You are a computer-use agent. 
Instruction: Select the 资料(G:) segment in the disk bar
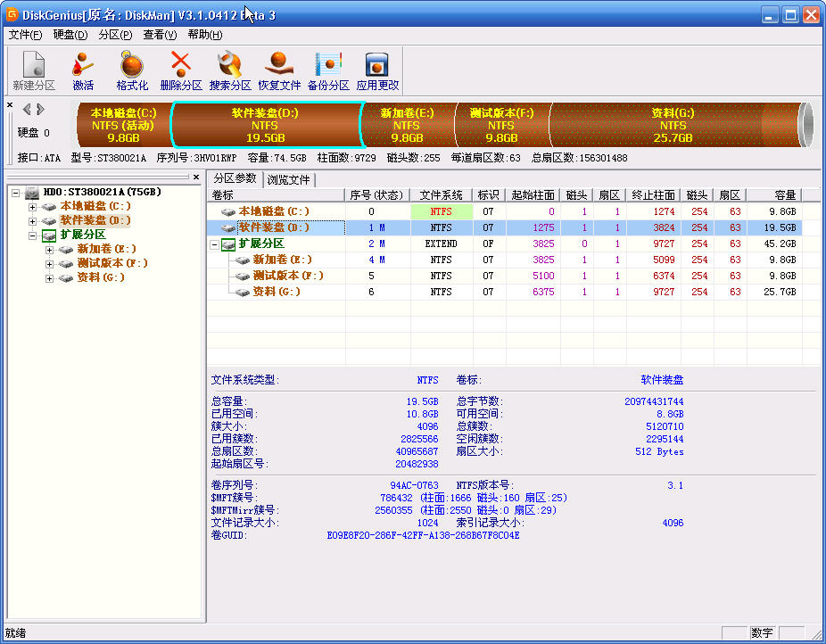tap(673, 126)
